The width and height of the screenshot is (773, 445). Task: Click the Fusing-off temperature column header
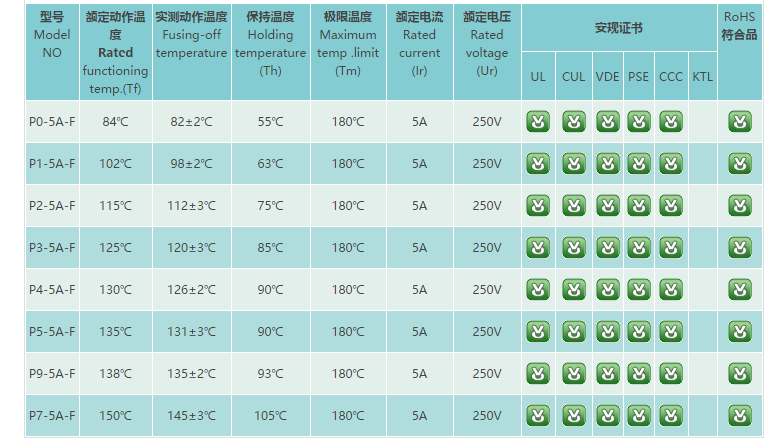pyautogui.click(x=191, y=35)
